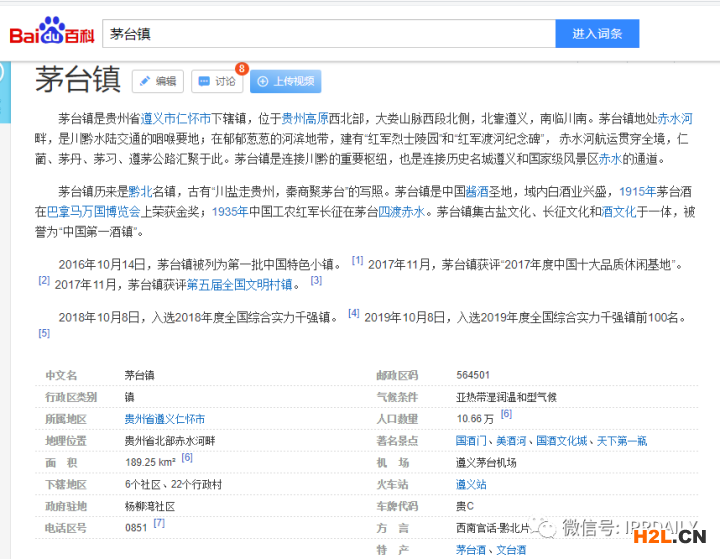Click the 酒文化 link
The height and width of the screenshot is (559, 720).
pos(618,212)
